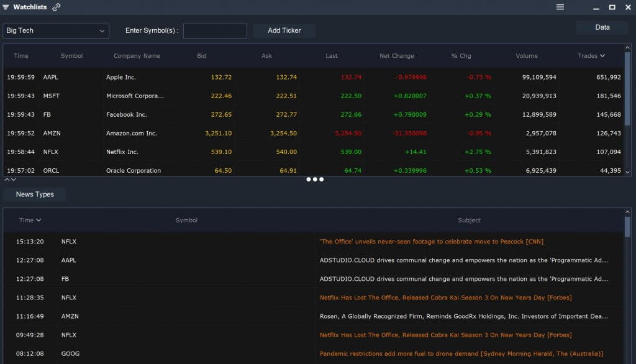The width and height of the screenshot is (636, 364).
Task: Collapse the news panel with the up chevron
Action: [5, 179]
